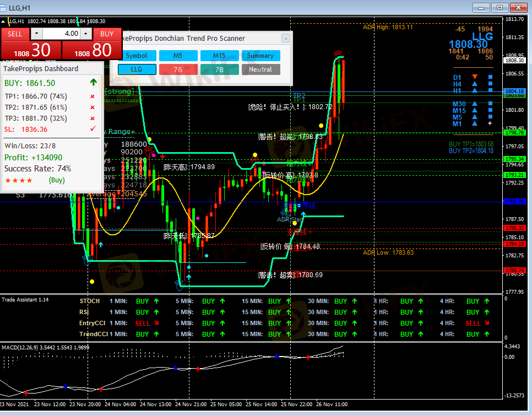Minimize the Donchian Trend Pro Scanner panel
The height and width of the screenshot is (415, 532).
[285, 39]
